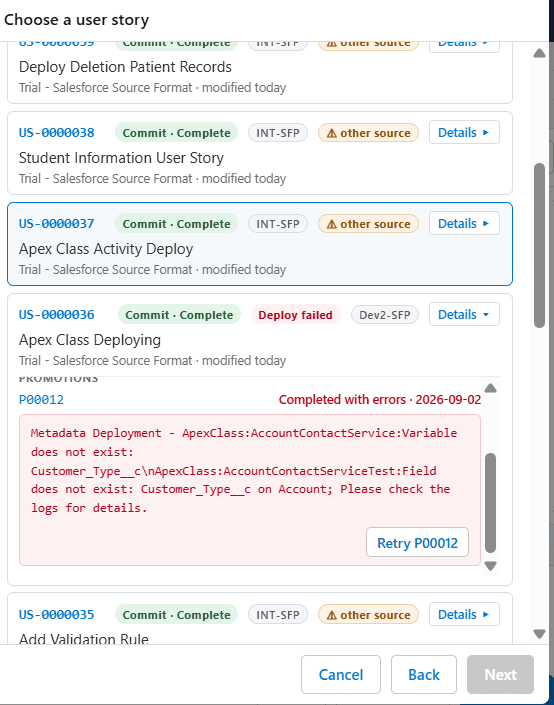
Task: Click the promotions panel scrollbar thumb
Action: pos(491,503)
